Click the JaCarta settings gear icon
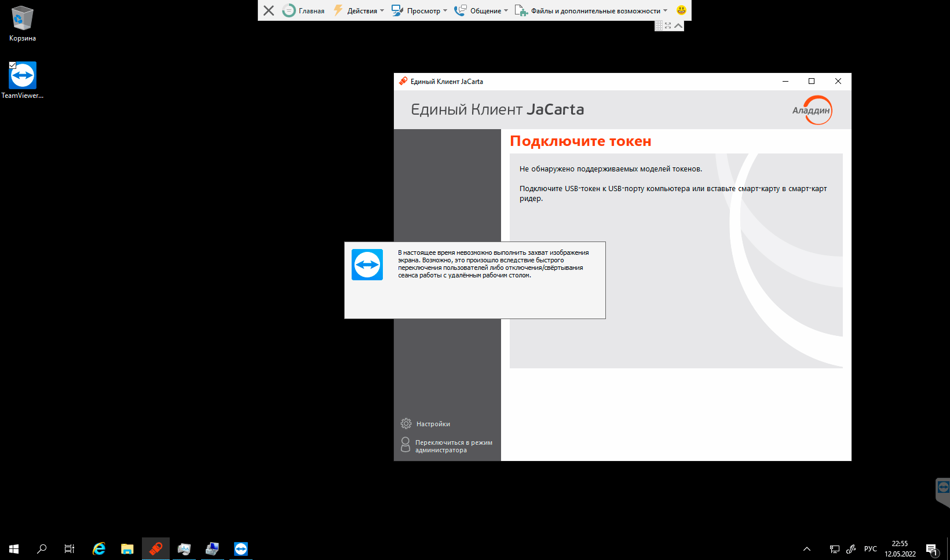The width and height of the screenshot is (950, 560). (406, 424)
